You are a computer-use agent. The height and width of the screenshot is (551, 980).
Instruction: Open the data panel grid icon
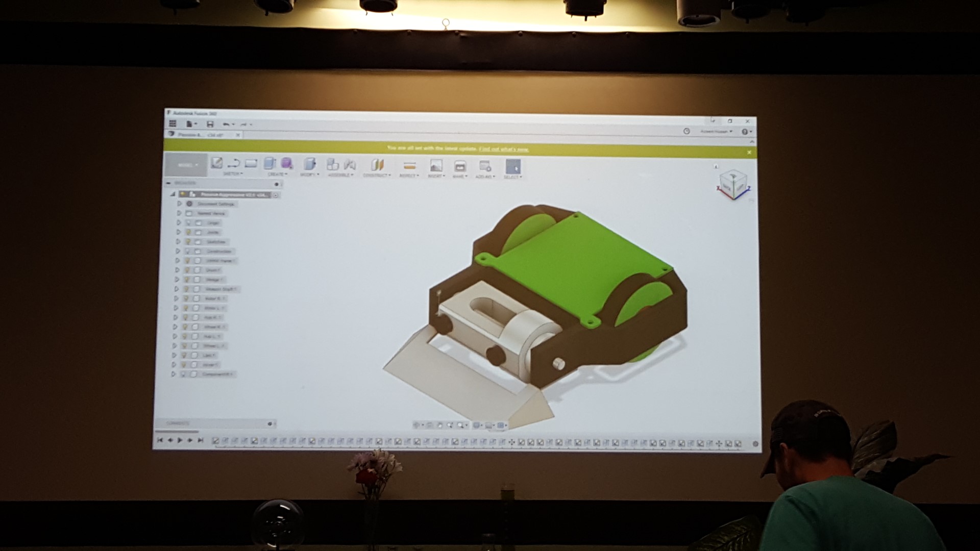tap(173, 123)
